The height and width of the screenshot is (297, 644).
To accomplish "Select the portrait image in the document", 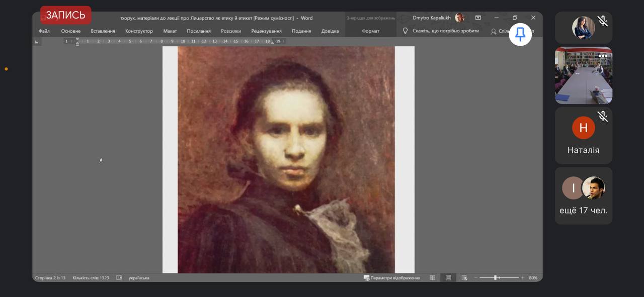I will tap(286, 160).
